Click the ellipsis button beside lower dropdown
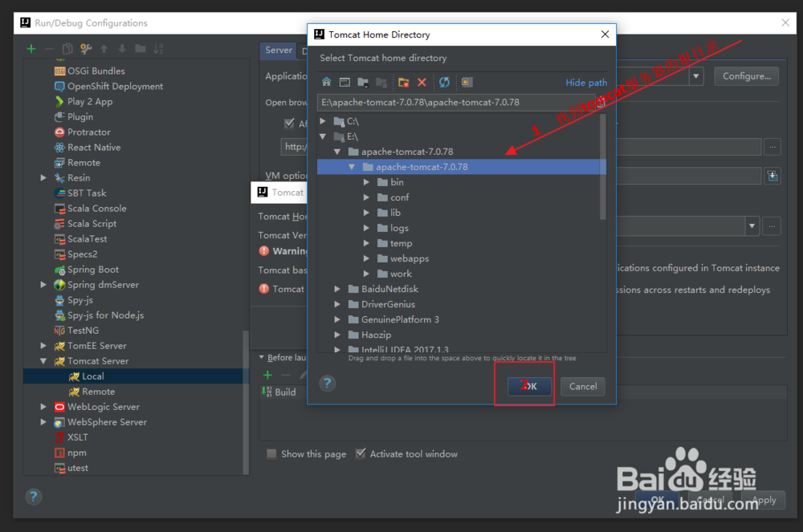Screen dimensions: 803x532 pyautogui.click(x=771, y=225)
